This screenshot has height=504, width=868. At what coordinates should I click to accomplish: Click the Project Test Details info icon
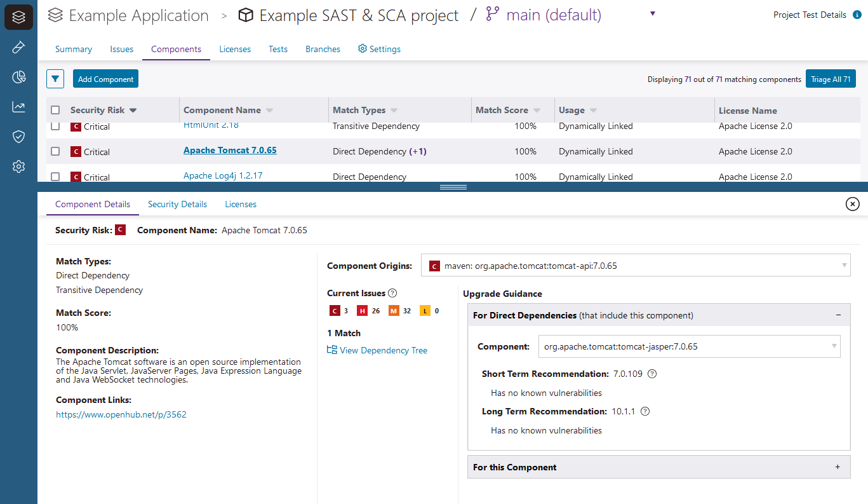pyautogui.click(x=857, y=15)
